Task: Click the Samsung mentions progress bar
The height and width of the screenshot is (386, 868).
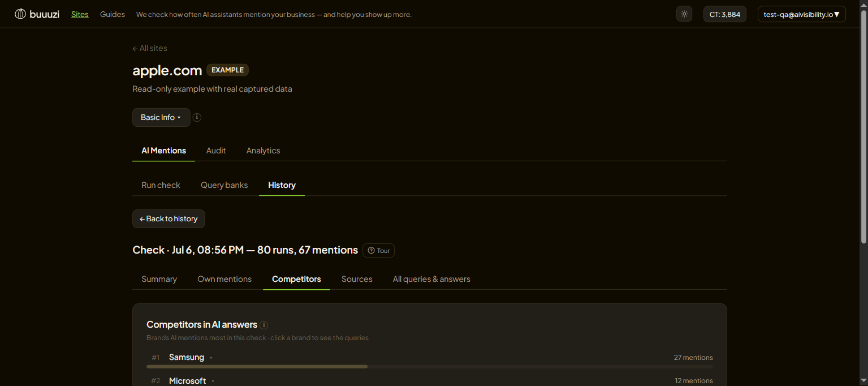Action: (x=430, y=367)
